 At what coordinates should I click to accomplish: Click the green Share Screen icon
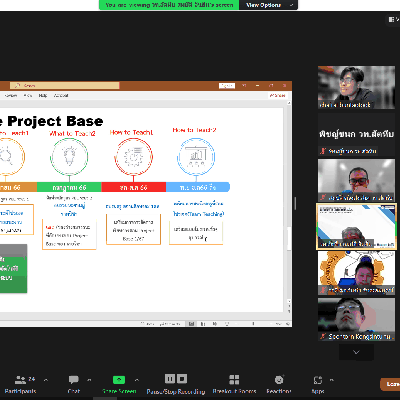pyautogui.click(x=119, y=379)
